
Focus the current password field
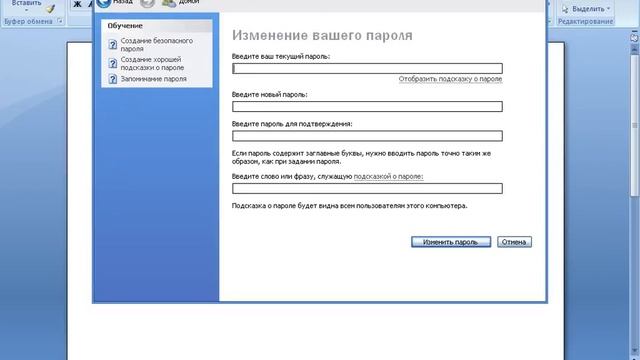(367, 69)
